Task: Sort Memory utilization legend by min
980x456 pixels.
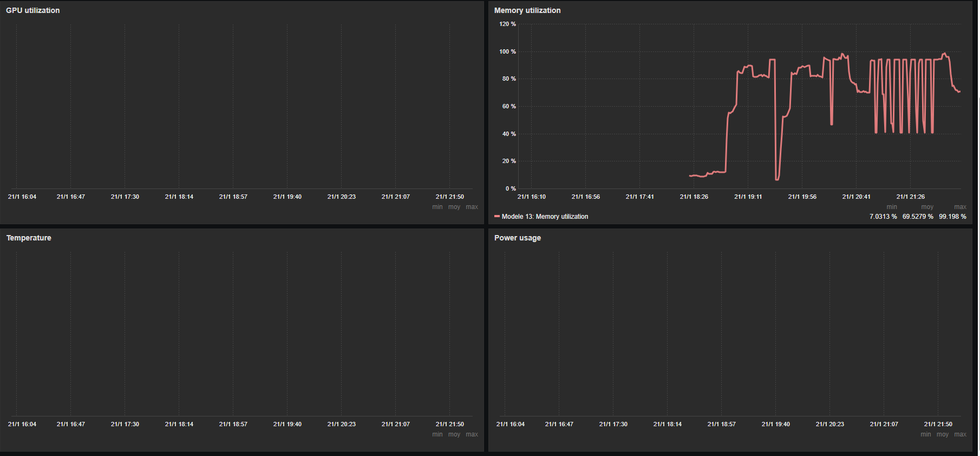Action: [x=891, y=207]
